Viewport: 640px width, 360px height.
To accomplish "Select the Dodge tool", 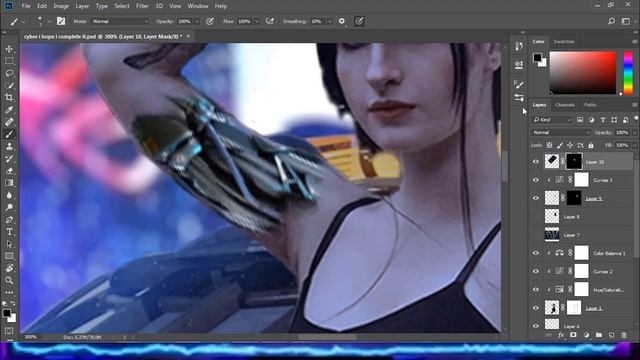I will (9, 207).
